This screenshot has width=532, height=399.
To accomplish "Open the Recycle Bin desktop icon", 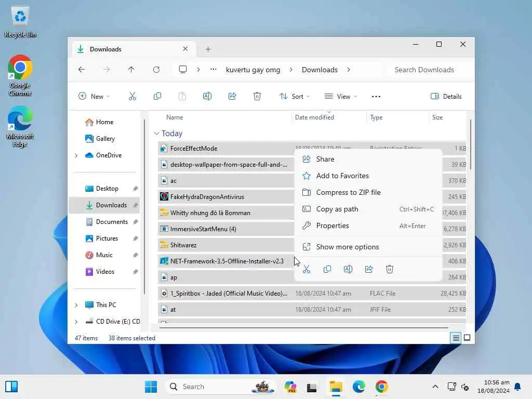I will pos(20,22).
